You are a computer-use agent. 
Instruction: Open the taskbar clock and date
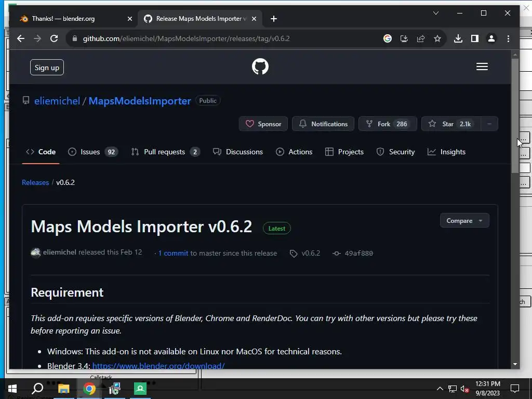click(487, 389)
